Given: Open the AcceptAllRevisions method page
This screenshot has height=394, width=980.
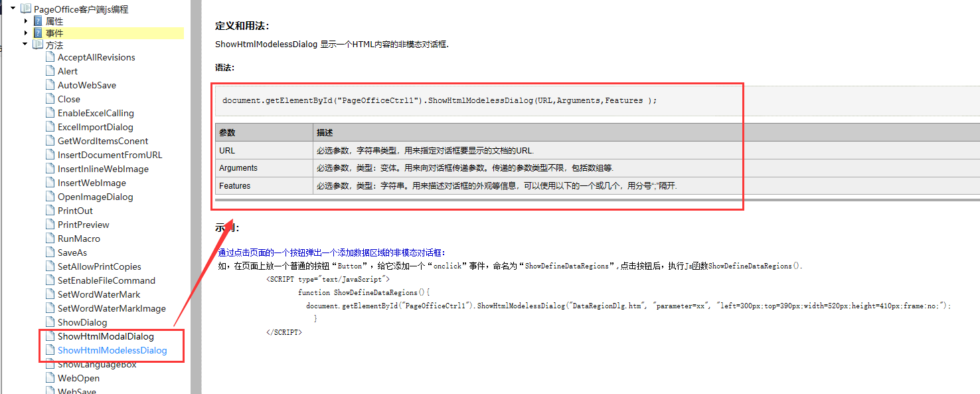Looking at the screenshot, I should pyautogui.click(x=96, y=57).
